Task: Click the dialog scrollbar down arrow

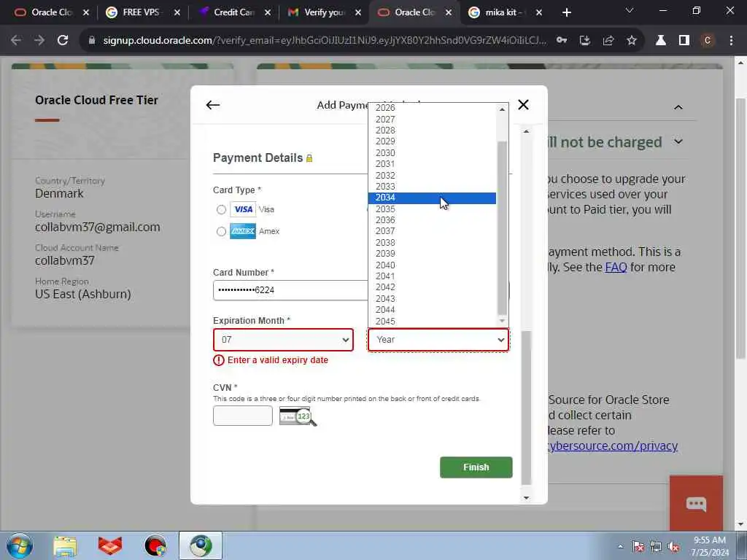Action: click(526, 497)
